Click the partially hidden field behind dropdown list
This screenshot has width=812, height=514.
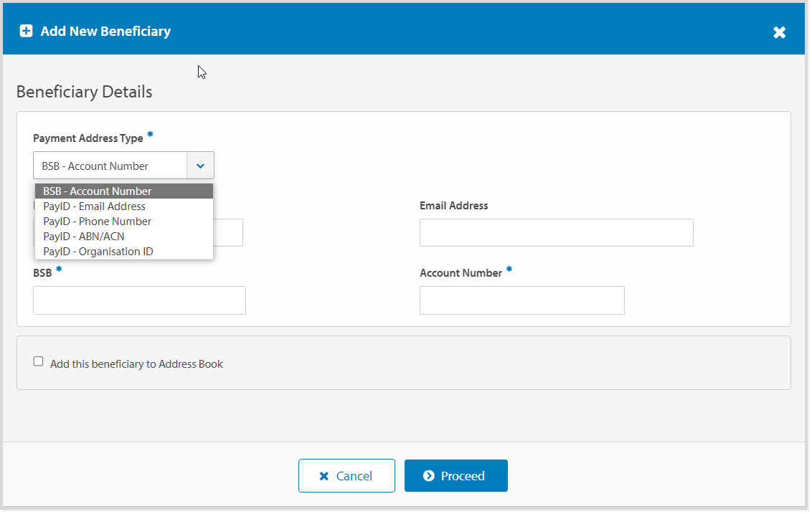click(228, 232)
